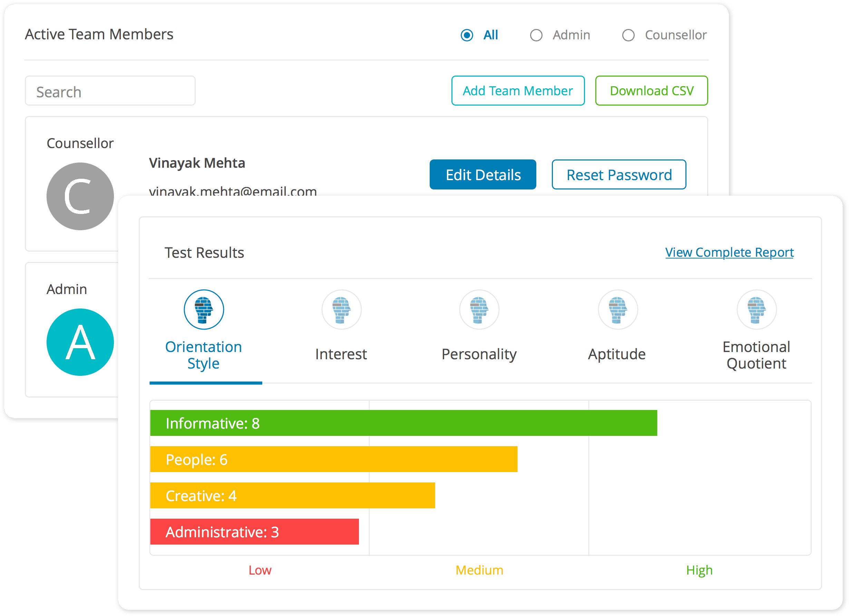Click the Emotional Quotient head icon
849x616 pixels.
tap(757, 310)
